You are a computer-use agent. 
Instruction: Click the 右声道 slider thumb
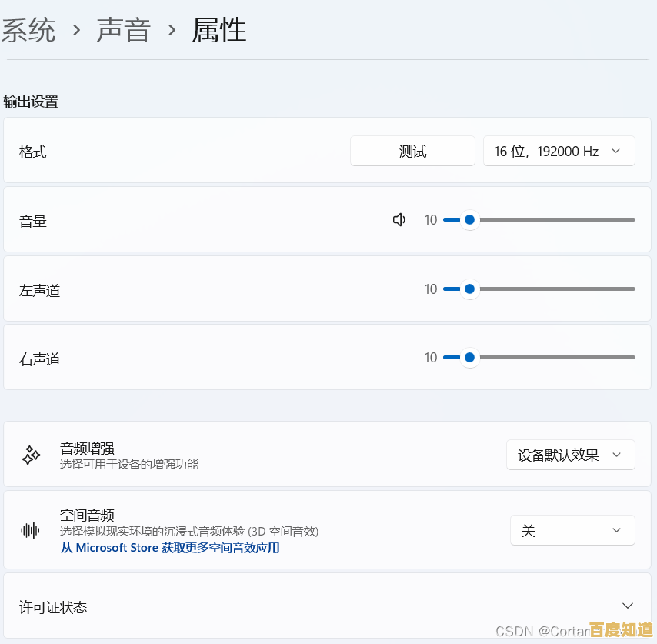tap(469, 357)
